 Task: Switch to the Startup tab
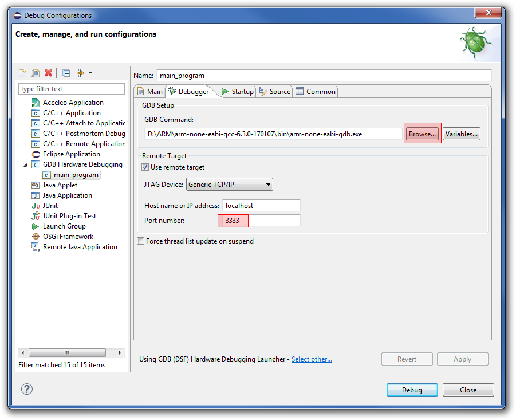237,92
